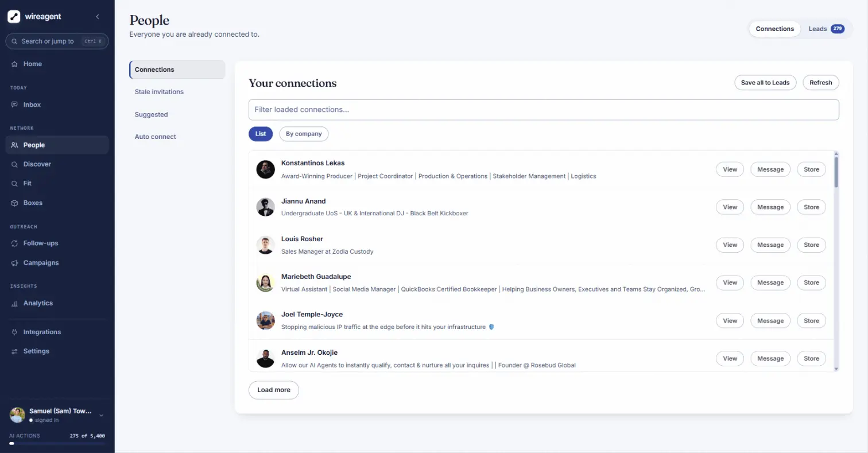868x453 pixels.
Task: Open the Search or jump to box
Action: point(57,41)
